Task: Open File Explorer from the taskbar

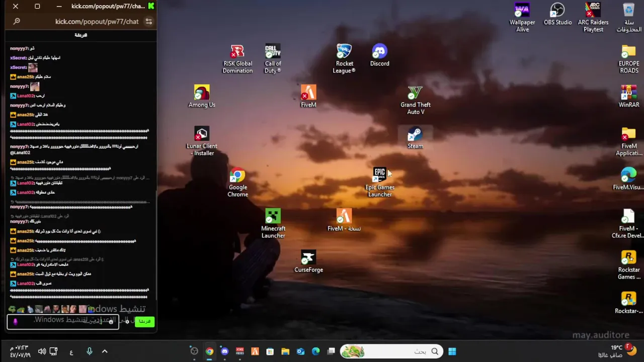Action: click(285, 351)
